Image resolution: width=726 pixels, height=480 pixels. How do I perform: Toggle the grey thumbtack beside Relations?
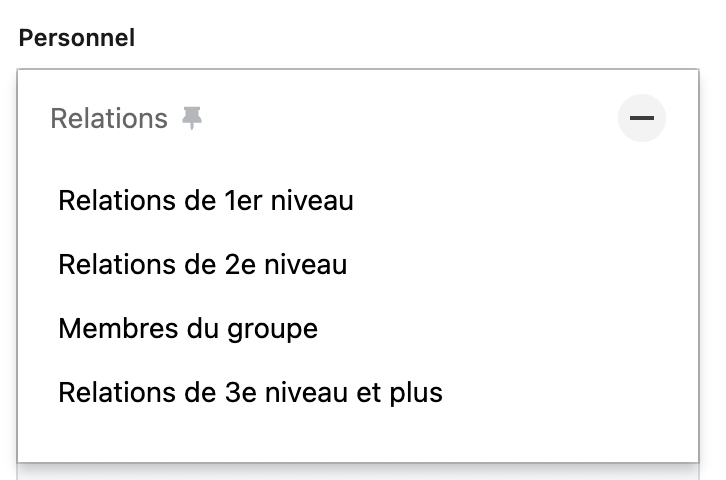pos(192,118)
